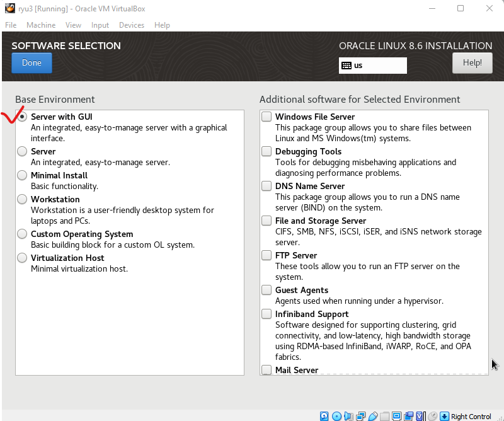Choose the Minimal Install radio button
The width and height of the screenshot is (504, 421).
pyautogui.click(x=22, y=175)
